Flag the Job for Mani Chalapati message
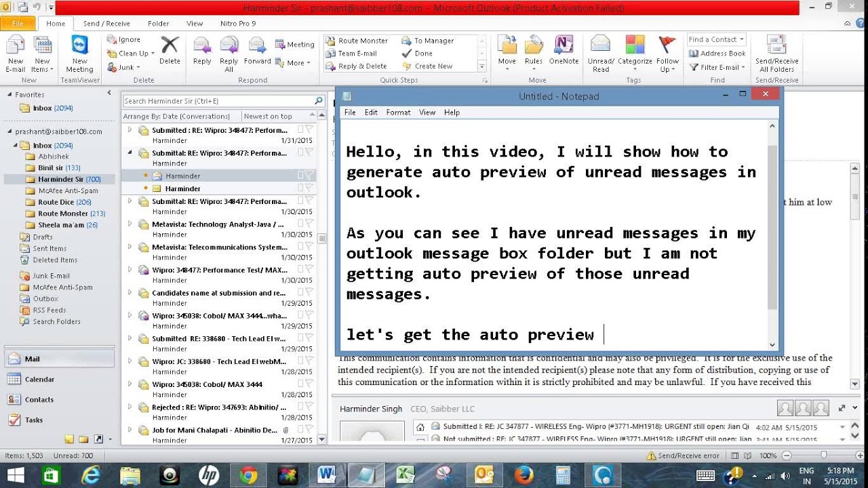868x488 pixels. tap(310, 430)
